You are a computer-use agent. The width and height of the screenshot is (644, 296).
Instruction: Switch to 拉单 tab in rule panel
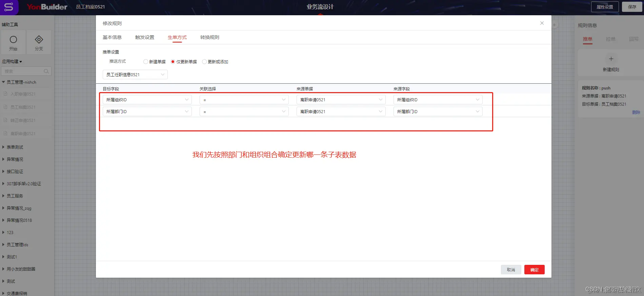pos(611,39)
